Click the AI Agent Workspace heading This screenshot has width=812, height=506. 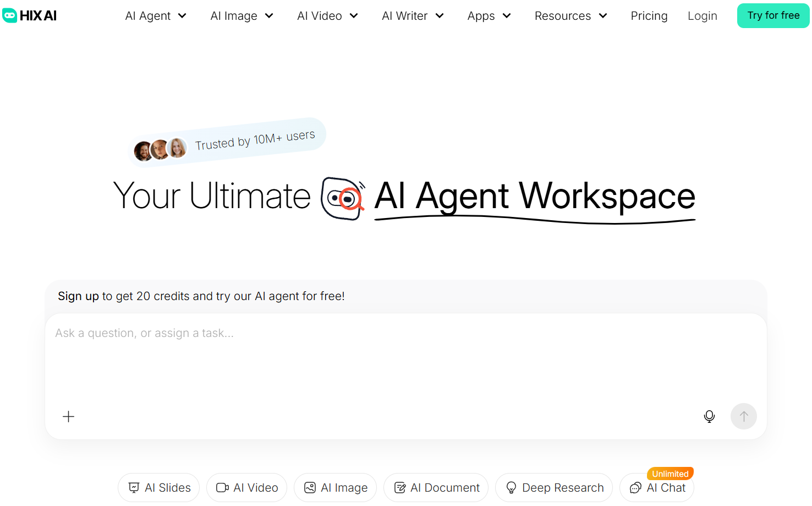click(535, 197)
